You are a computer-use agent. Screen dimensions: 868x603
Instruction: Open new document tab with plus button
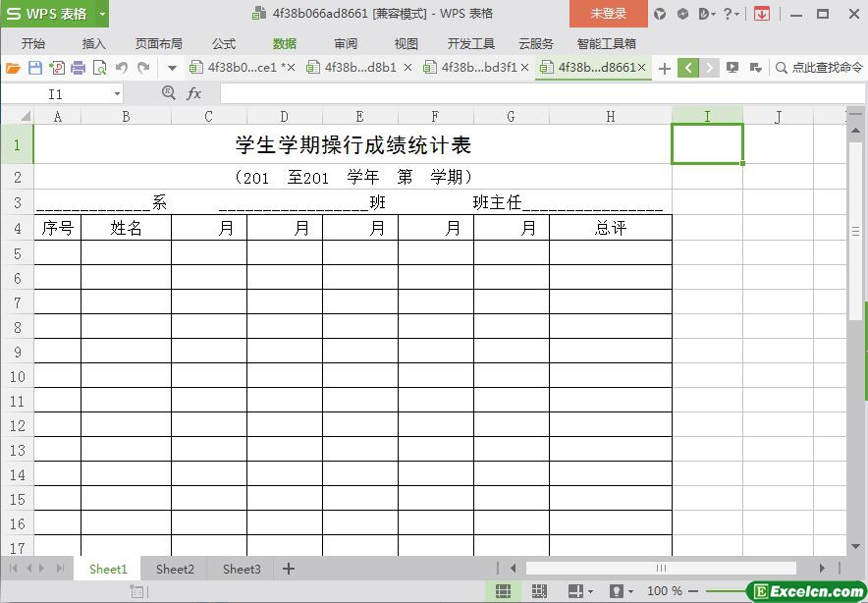(665, 68)
